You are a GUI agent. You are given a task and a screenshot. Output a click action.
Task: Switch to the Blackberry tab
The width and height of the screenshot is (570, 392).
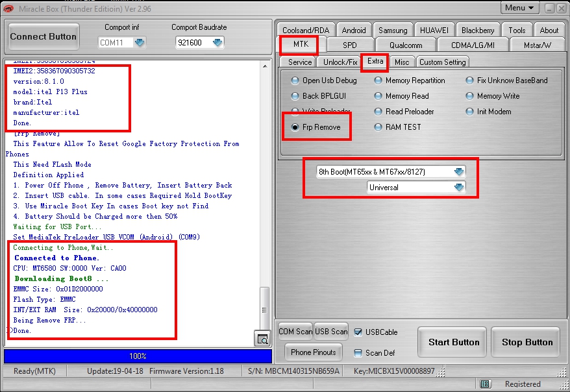coord(478,30)
